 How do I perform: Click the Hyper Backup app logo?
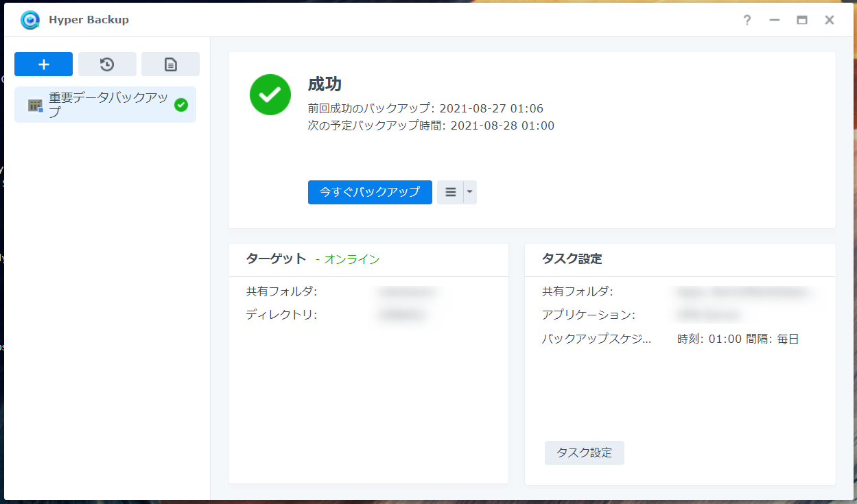[x=30, y=20]
